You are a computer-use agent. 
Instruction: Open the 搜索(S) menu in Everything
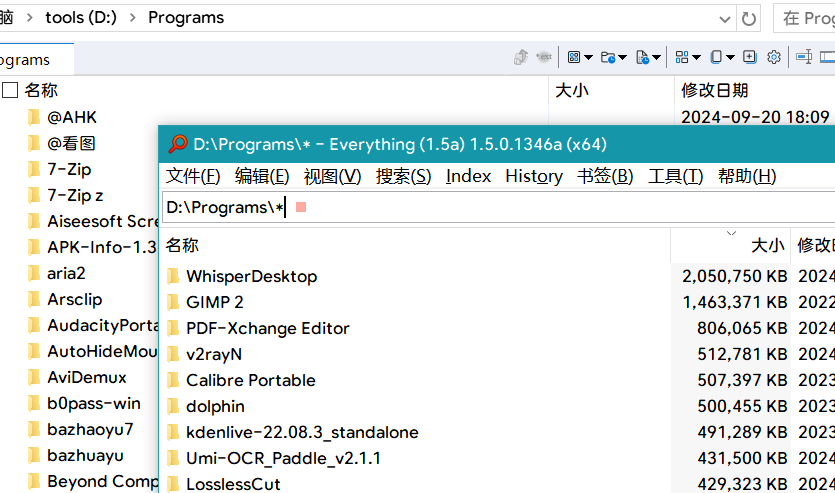pos(403,176)
